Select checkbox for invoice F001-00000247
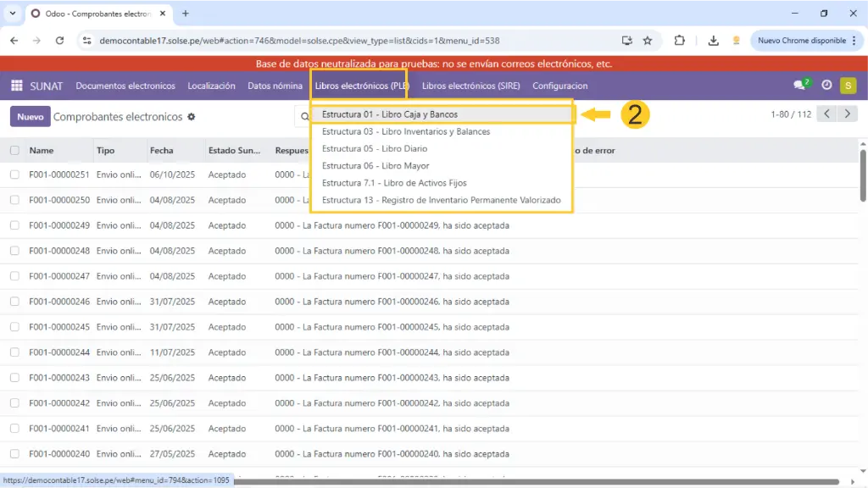Screen dimensions: 868x488 click(14, 276)
